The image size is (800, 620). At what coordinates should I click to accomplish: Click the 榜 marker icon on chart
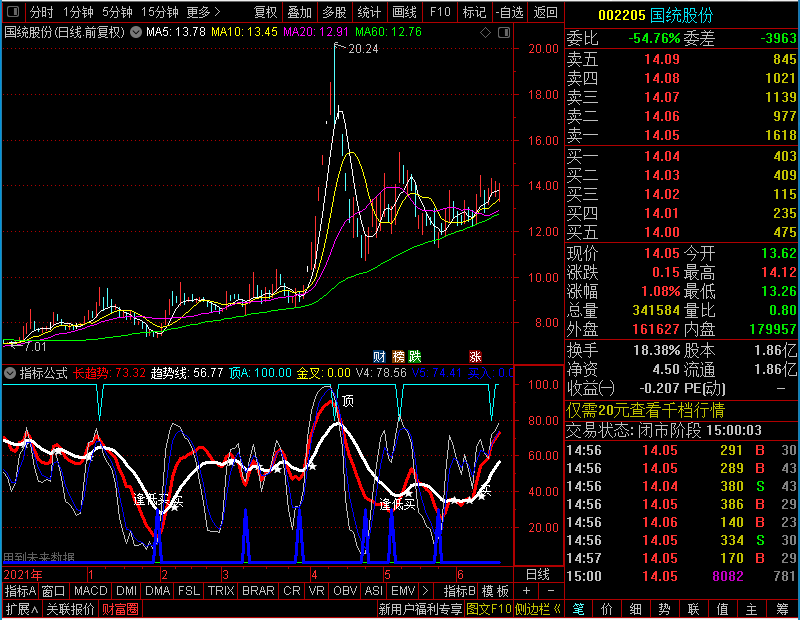pos(398,356)
